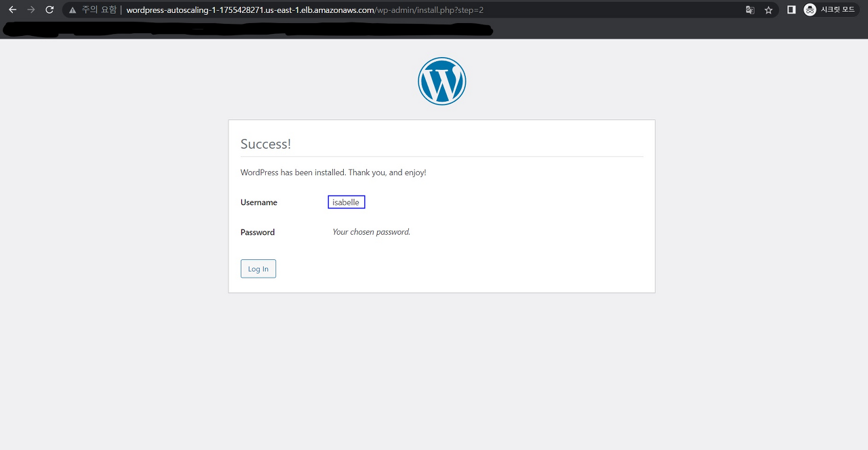Click the not-secure warning triangle icon
The image size is (868, 450).
pos(73,10)
